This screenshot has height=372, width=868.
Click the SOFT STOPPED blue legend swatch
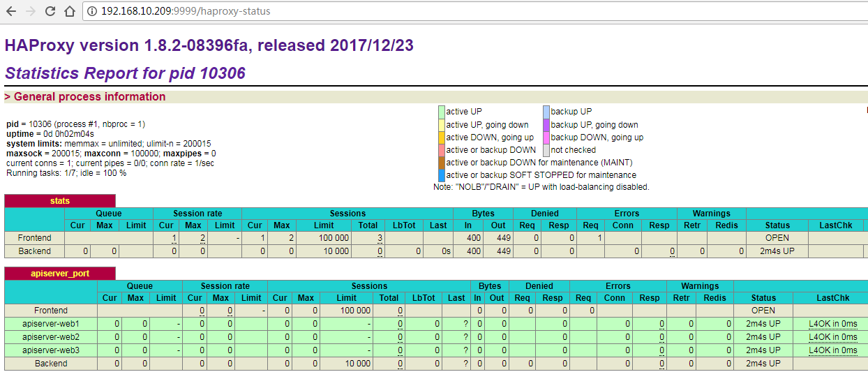click(x=442, y=175)
